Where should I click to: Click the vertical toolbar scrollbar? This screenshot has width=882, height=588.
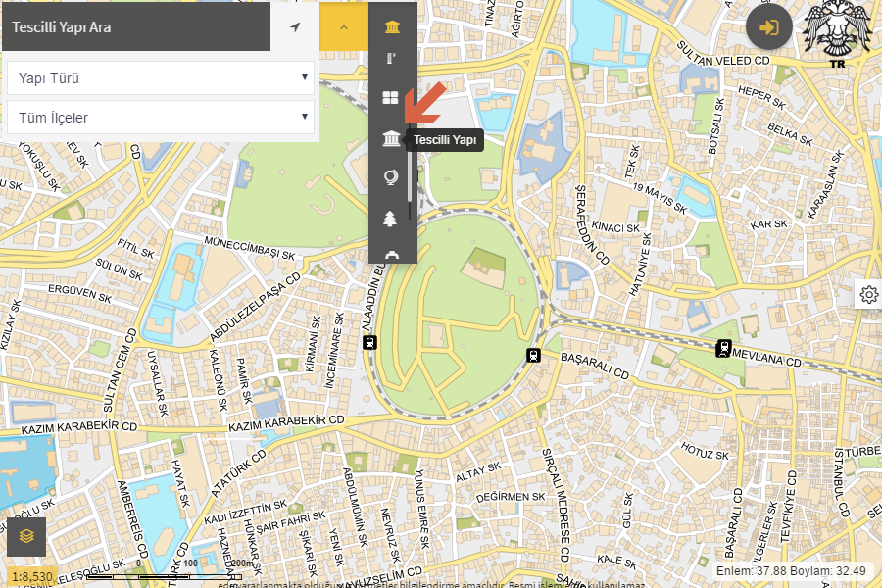pos(410,181)
